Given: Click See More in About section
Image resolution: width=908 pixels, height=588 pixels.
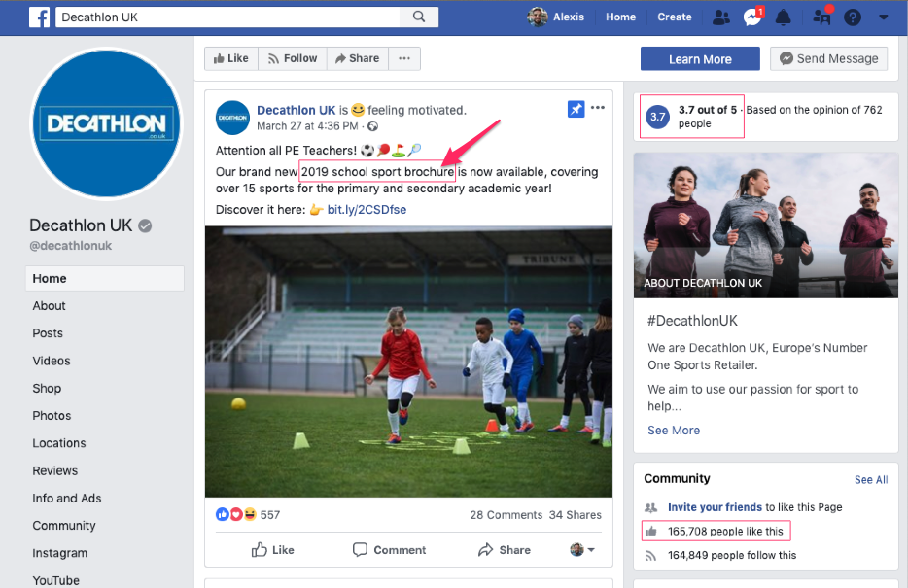Looking at the screenshot, I should point(674,430).
